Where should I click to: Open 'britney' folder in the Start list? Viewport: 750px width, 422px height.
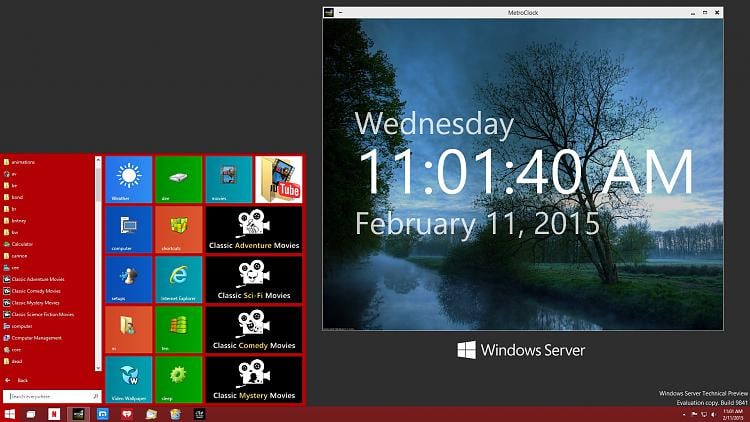pyautogui.click(x=15, y=221)
